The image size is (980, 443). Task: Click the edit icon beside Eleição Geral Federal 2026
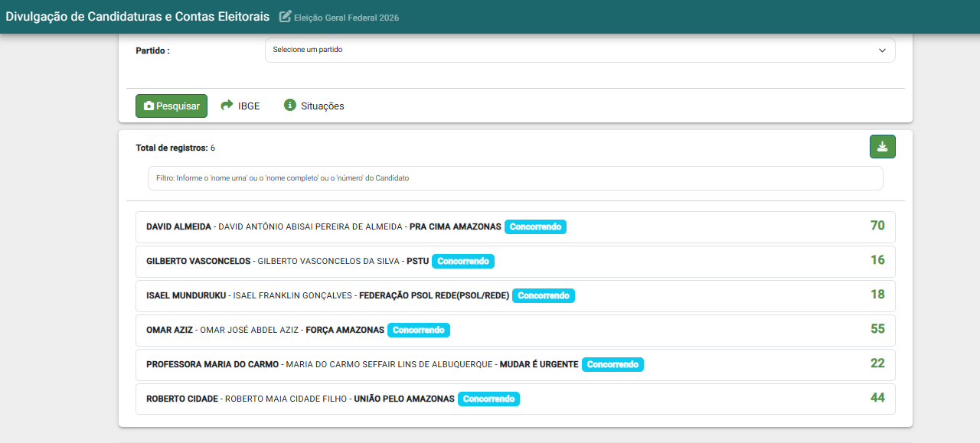285,17
